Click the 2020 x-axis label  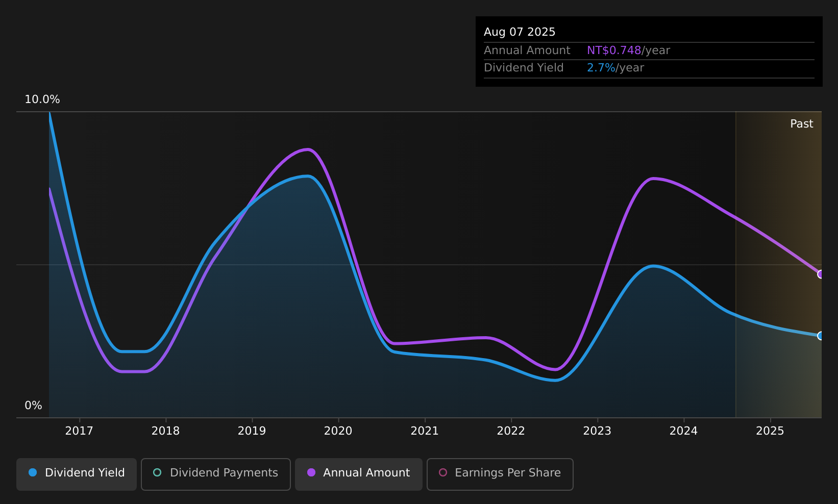click(338, 431)
